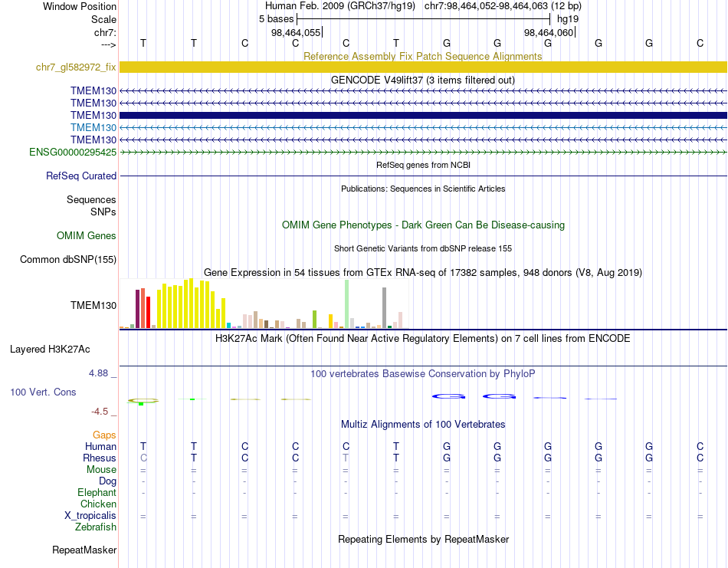Select the Dog species row label
Image resolution: width=728 pixels, height=568 pixels.
(108, 481)
